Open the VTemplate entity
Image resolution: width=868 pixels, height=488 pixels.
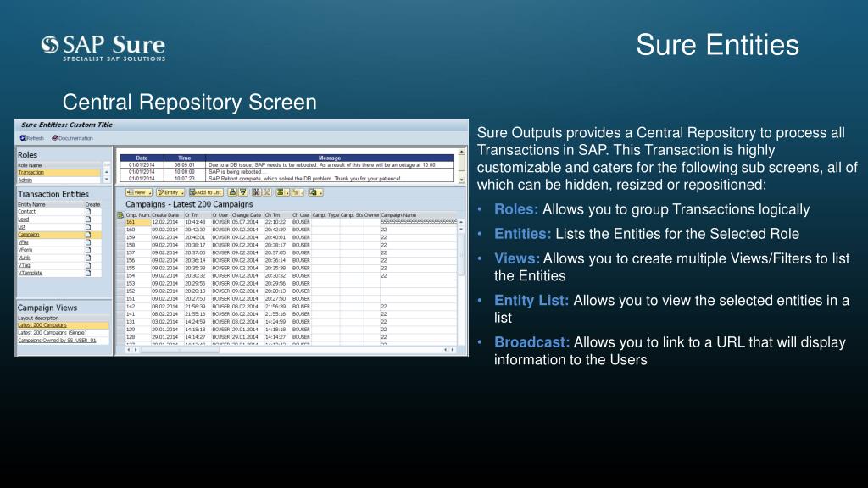tap(30, 273)
